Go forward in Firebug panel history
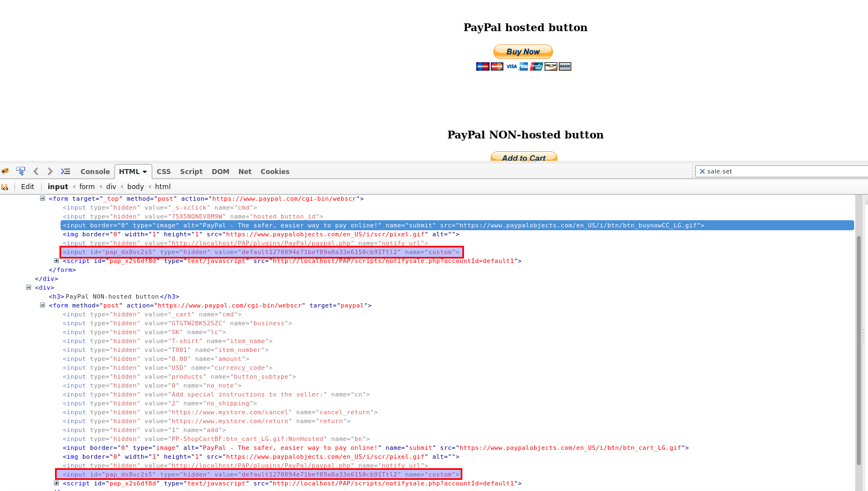Image resolution: width=868 pixels, height=491 pixels. click(x=50, y=171)
